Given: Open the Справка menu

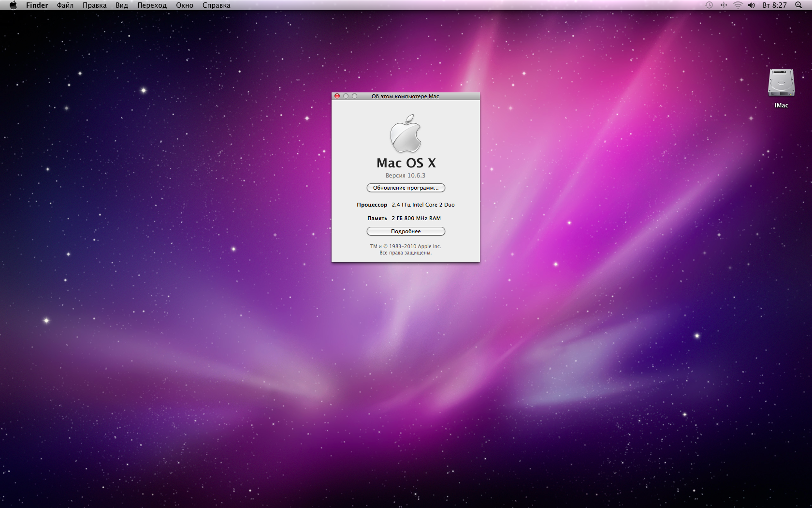Looking at the screenshot, I should 216,5.
